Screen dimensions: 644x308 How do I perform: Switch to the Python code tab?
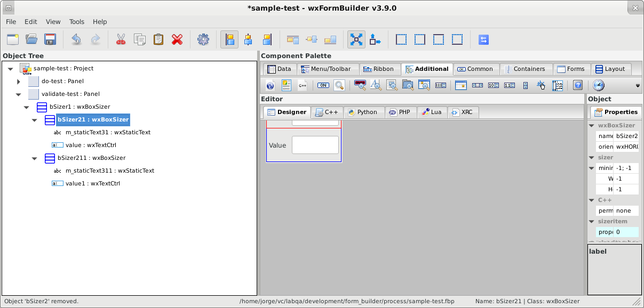coord(364,112)
